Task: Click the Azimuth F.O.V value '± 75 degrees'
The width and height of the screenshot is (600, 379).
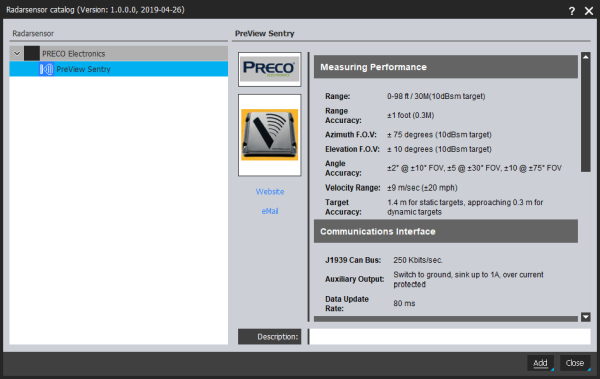Action: tap(439, 135)
